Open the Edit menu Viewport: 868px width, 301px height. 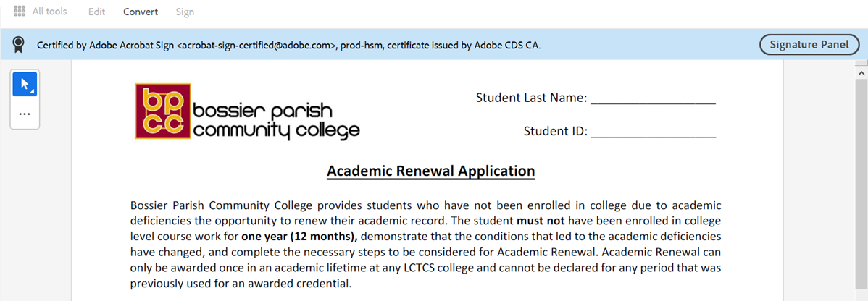tap(96, 12)
